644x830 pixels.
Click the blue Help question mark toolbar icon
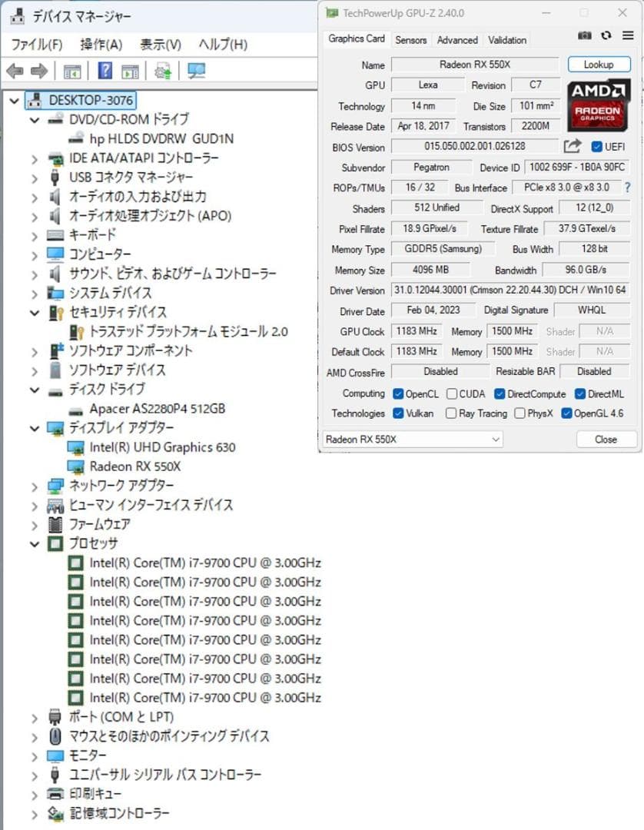105,71
